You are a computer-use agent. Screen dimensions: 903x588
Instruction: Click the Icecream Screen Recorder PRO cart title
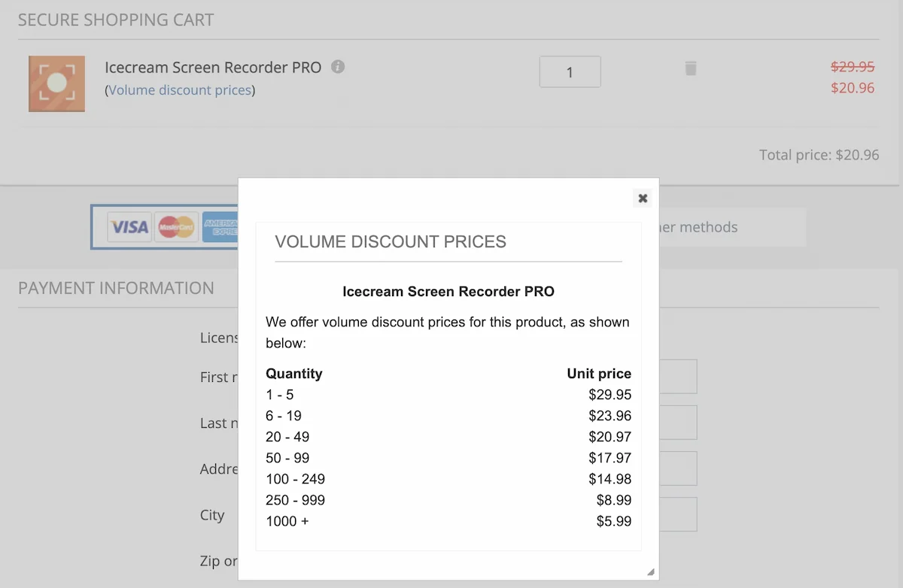point(213,67)
